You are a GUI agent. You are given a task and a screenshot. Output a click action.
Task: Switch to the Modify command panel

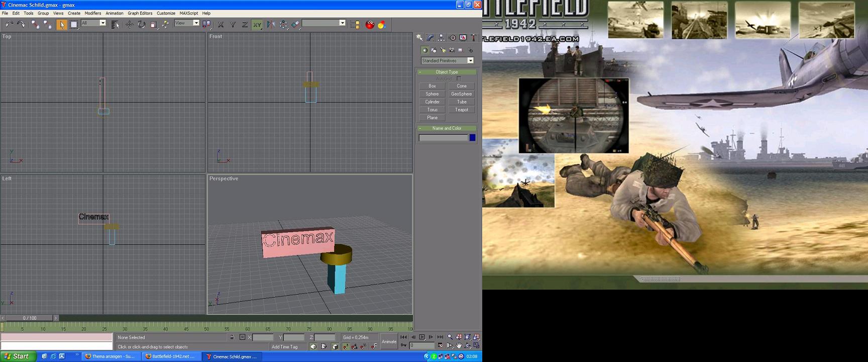430,38
